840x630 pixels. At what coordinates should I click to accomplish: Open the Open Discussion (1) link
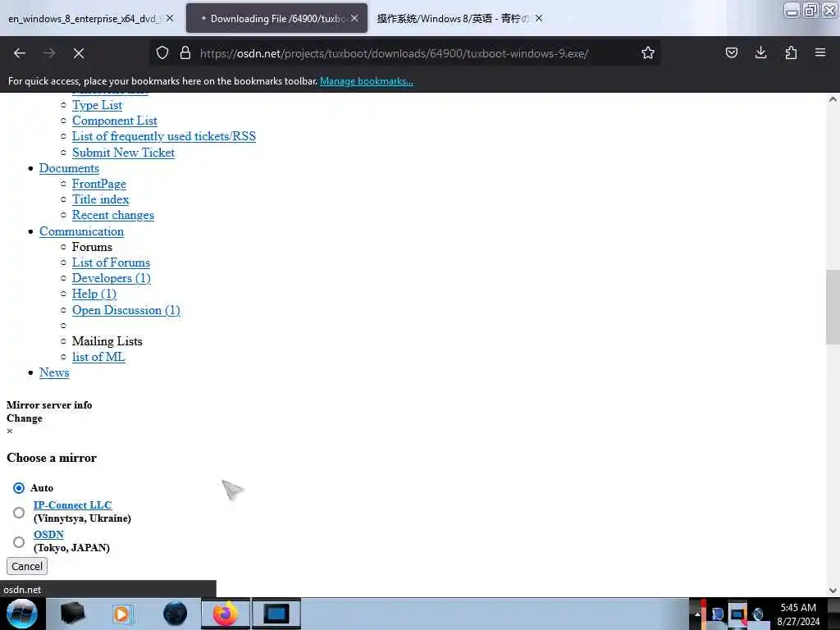(x=126, y=310)
